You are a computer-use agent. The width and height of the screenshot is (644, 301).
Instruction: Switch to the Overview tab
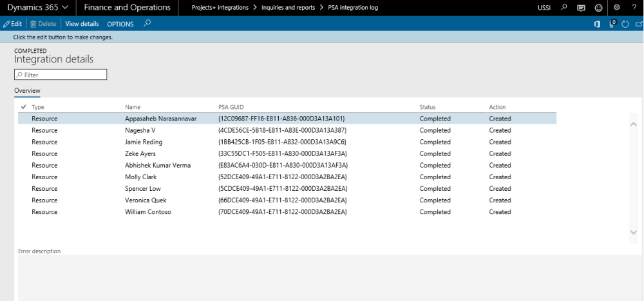pos(27,91)
